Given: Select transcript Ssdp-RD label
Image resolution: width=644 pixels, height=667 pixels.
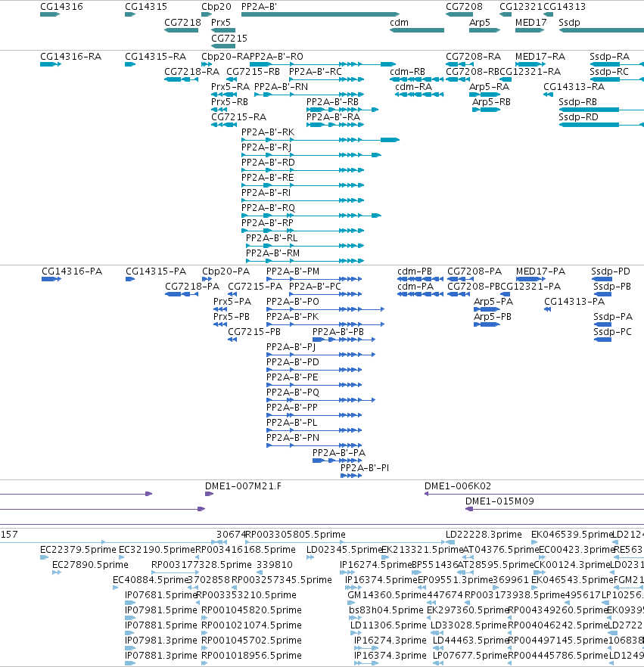Looking at the screenshot, I should pos(578,117).
